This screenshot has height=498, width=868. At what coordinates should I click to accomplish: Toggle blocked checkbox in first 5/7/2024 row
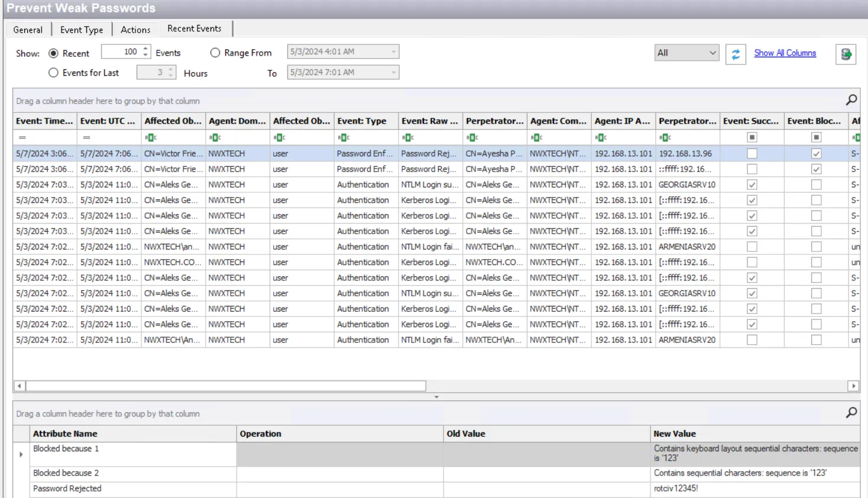coord(816,153)
